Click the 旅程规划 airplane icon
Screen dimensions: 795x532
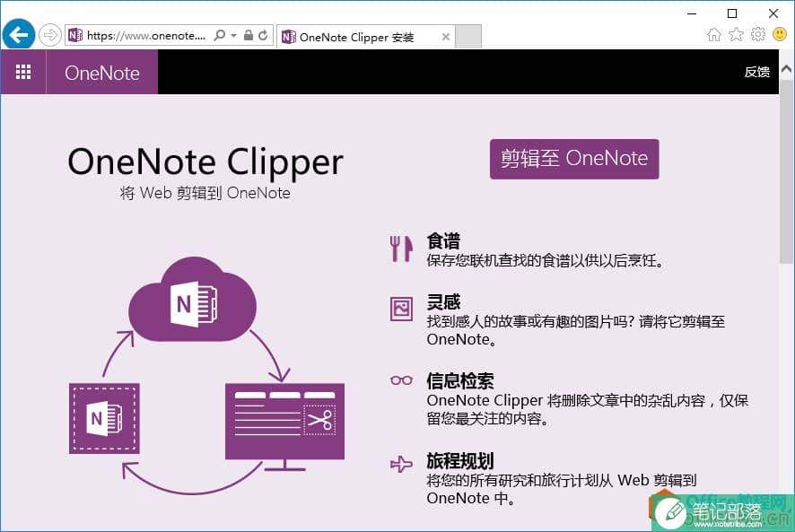(x=402, y=463)
